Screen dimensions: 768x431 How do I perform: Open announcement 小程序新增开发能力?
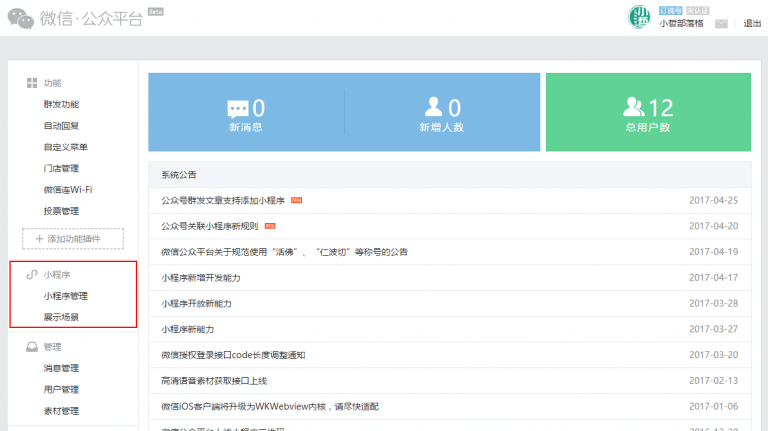pos(201,278)
